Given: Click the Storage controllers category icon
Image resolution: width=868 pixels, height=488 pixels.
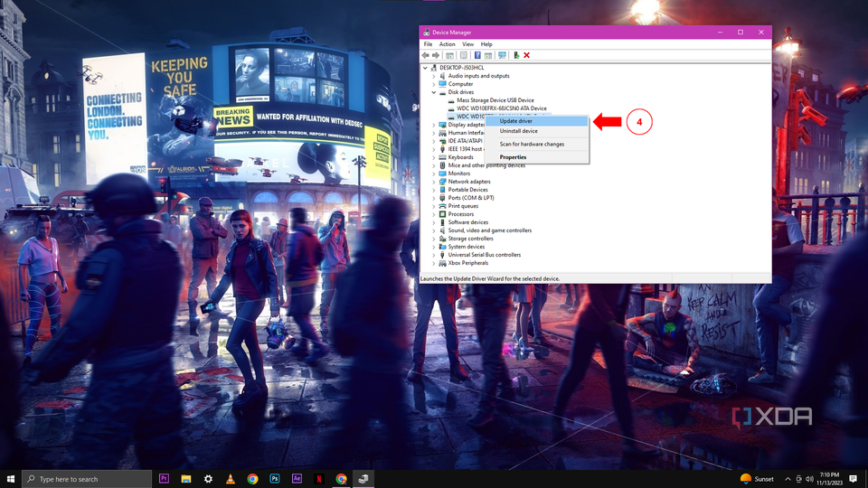Looking at the screenshot, I should tap(442, 239).
